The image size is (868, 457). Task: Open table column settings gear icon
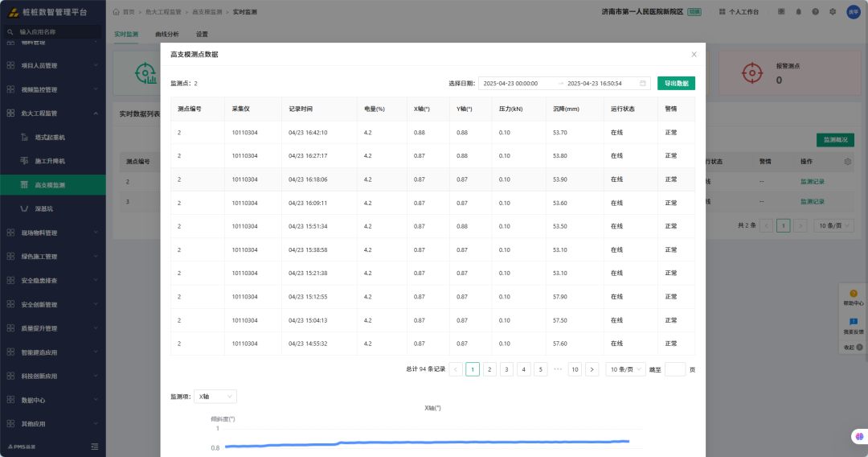click(848, 162)
